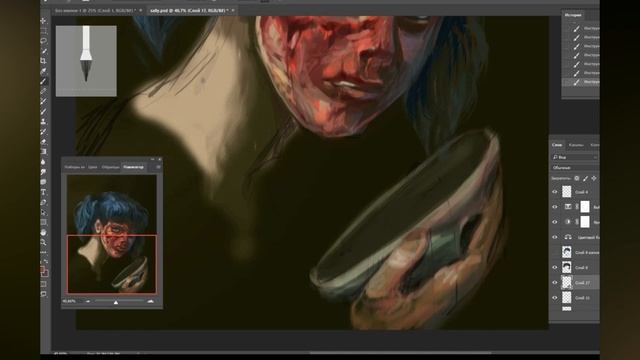Image resolution: width=640 pixels, height=360 pixels.
Task: Select the Move tool
Action: [43, 20]
